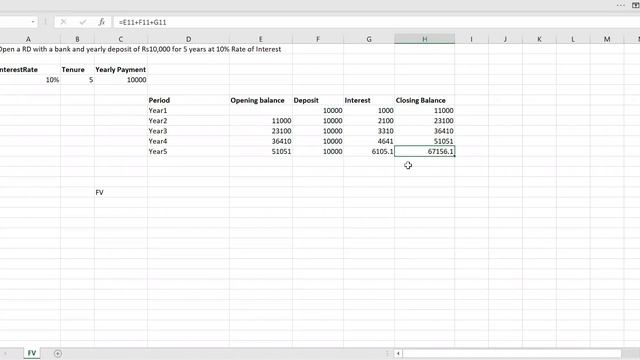The width and height of the screenshot is (640, 360).
Task: Select Year1 closing balance 11000
Action: click(424, 111)
